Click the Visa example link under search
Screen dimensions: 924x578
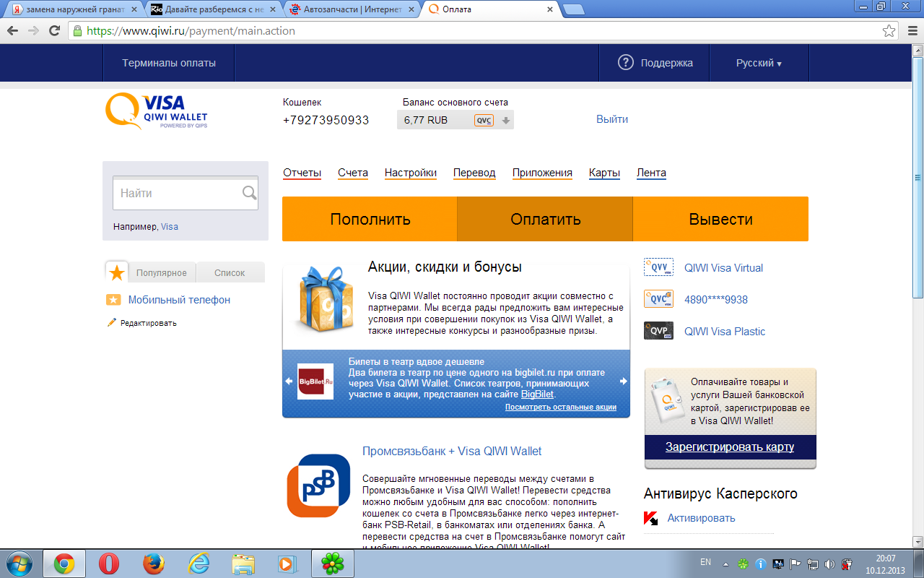[x=170, y=226]
